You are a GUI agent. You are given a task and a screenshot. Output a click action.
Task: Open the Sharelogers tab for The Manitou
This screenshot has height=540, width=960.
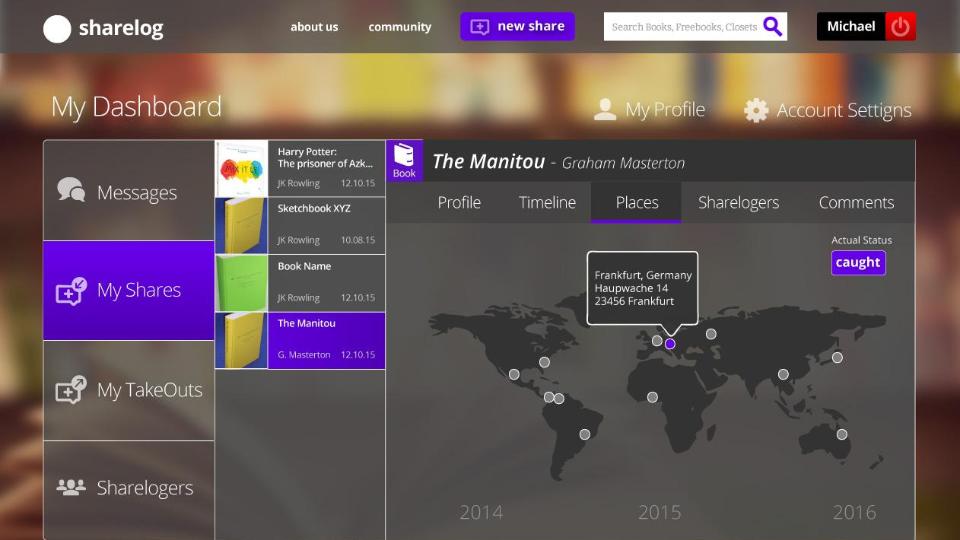[x=738, y=202]
